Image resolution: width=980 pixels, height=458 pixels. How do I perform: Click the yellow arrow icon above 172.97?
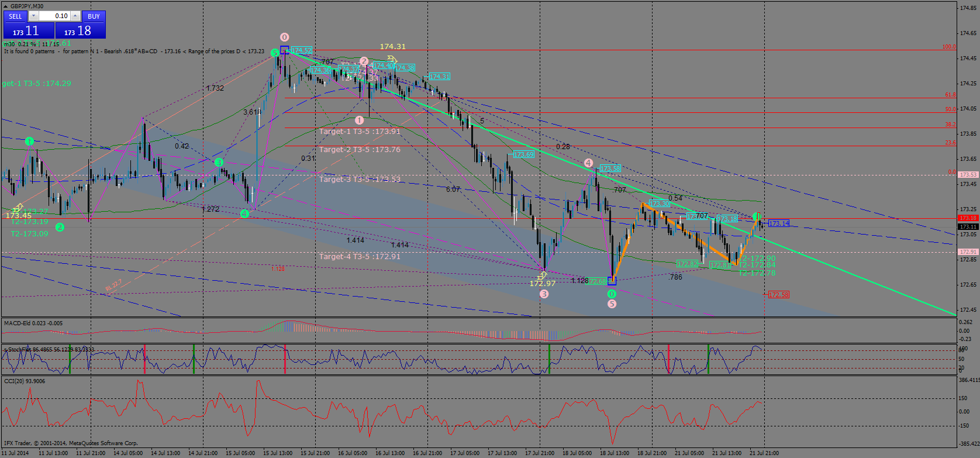[x=542, y=274]
